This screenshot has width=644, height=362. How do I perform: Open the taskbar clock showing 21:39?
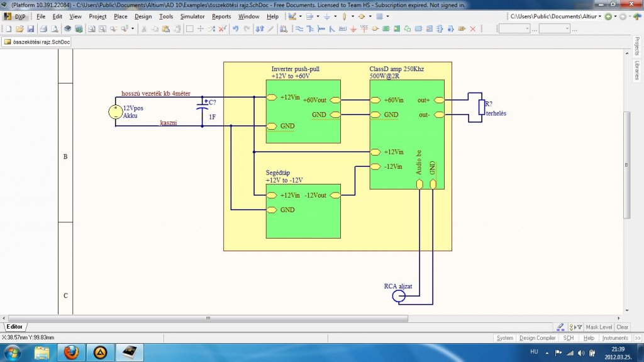[x=618, y=353]
